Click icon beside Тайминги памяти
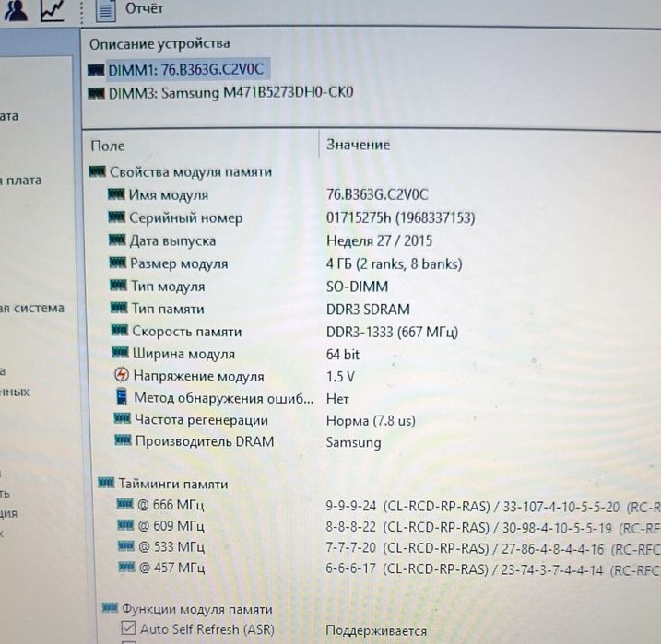Image resolution: width=661 pixels, height=644 pixels. tap(106, 482)
